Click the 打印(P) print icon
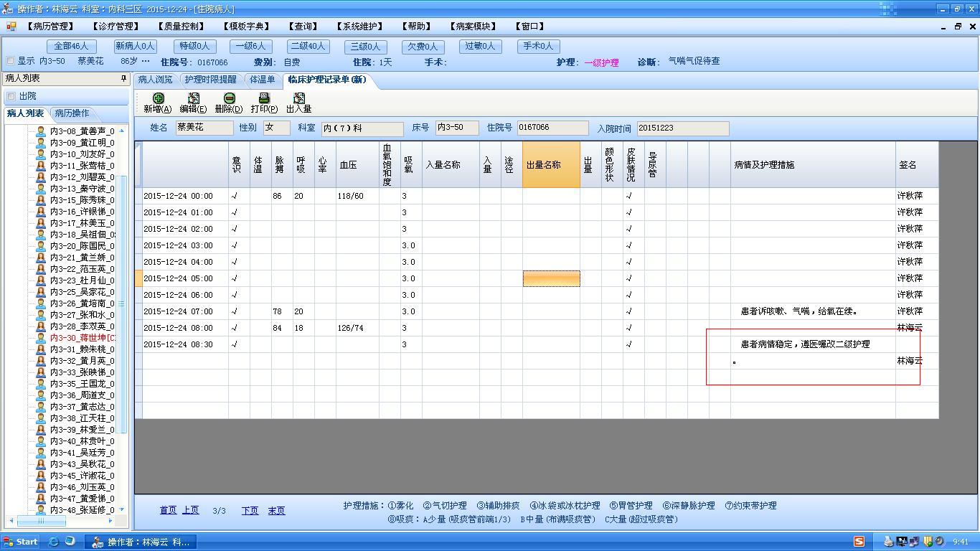This screenshot has width=980, height=551. (x=264, y=98)
